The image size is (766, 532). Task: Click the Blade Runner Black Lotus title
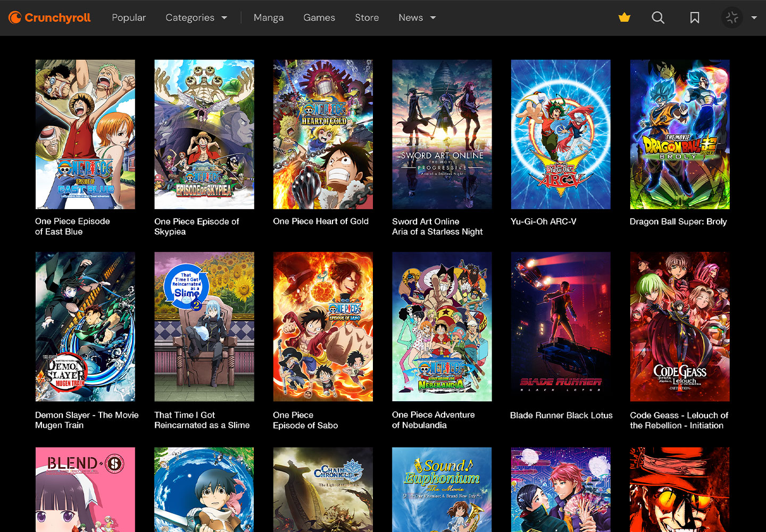[x=561, y=415]
